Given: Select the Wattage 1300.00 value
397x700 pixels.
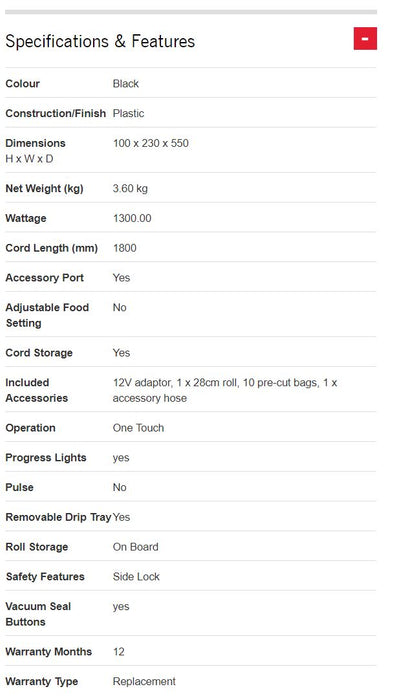Looking at the screenshot, I should click(132, 218).
